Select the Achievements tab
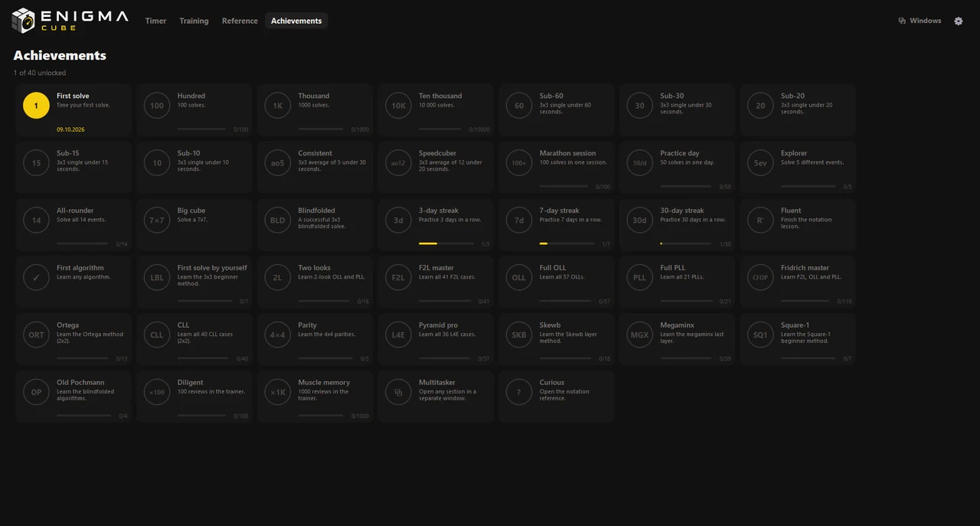980x526 pixels. (296, 21)
